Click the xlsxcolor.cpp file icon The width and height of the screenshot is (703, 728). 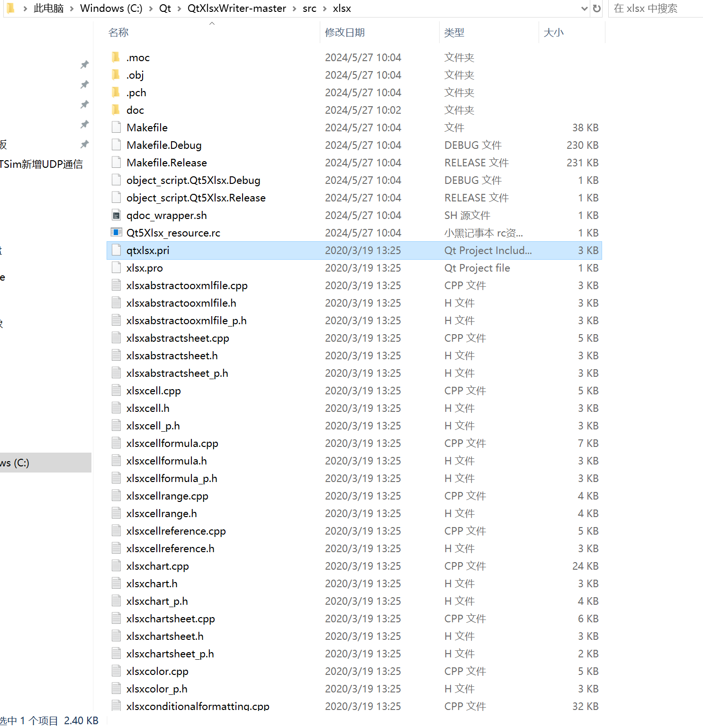pos(116,671)
